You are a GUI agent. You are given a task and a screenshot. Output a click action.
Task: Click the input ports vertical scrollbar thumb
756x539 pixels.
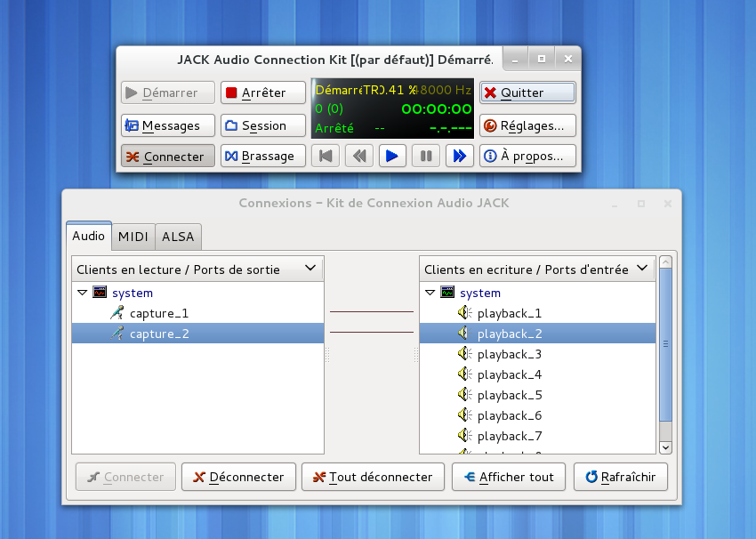click(x=666, y=344)
